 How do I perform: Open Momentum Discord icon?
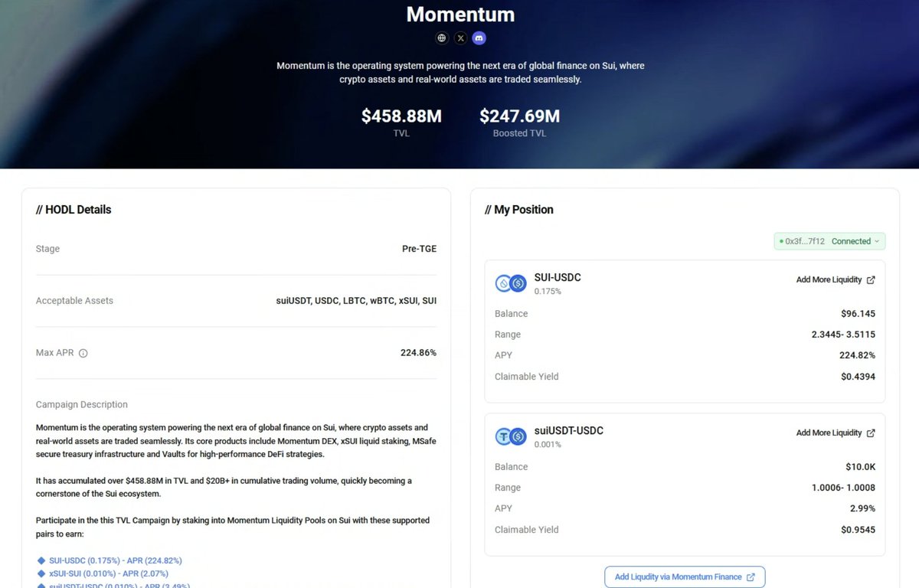coord(479,38)
